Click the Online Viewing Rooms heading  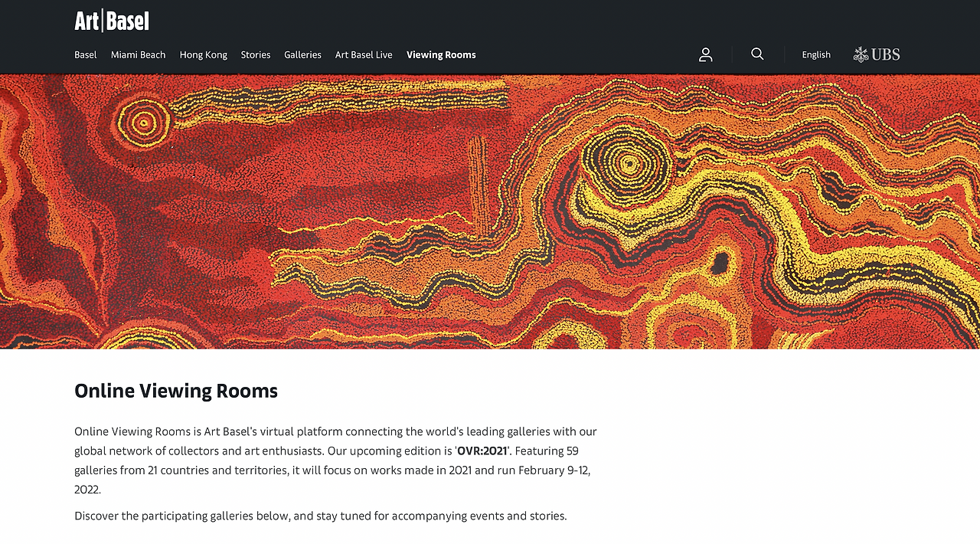click(176, 391)
